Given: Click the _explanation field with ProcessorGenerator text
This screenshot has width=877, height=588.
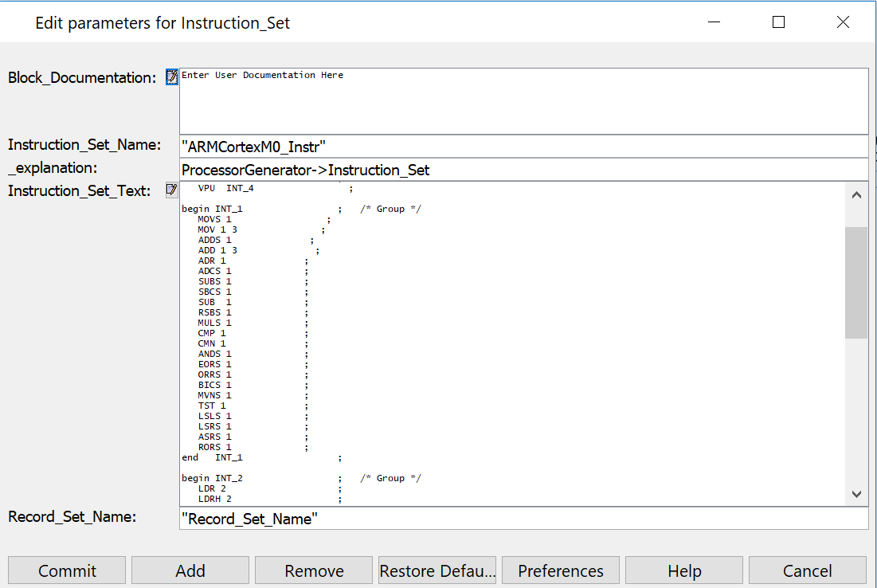Looking at the screenshot, I should tap(523, 170).
